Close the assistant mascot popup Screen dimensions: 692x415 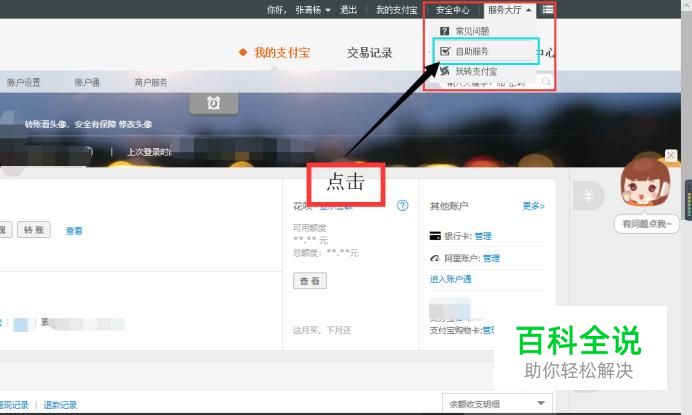[671, 155]
